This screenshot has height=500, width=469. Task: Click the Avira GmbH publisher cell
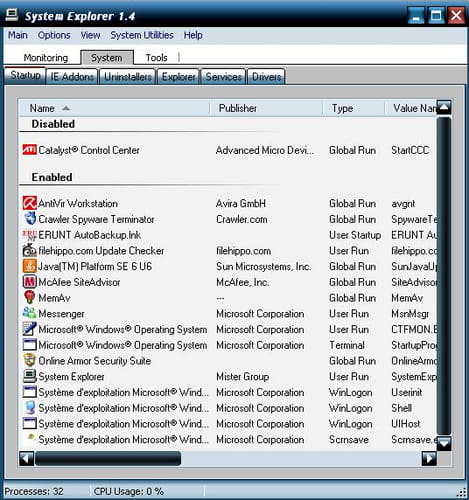point(241,203)
